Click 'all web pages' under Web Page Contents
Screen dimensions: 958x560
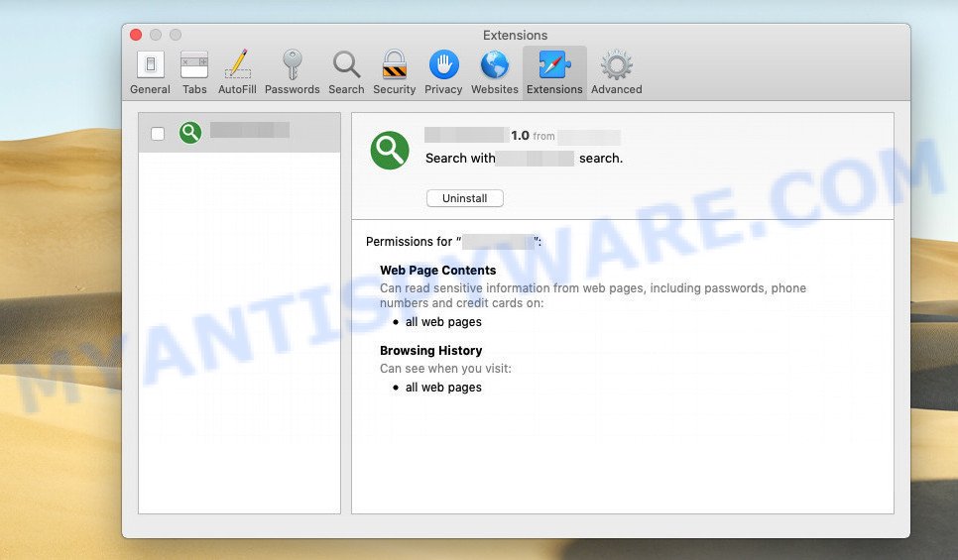coord(443,322)
